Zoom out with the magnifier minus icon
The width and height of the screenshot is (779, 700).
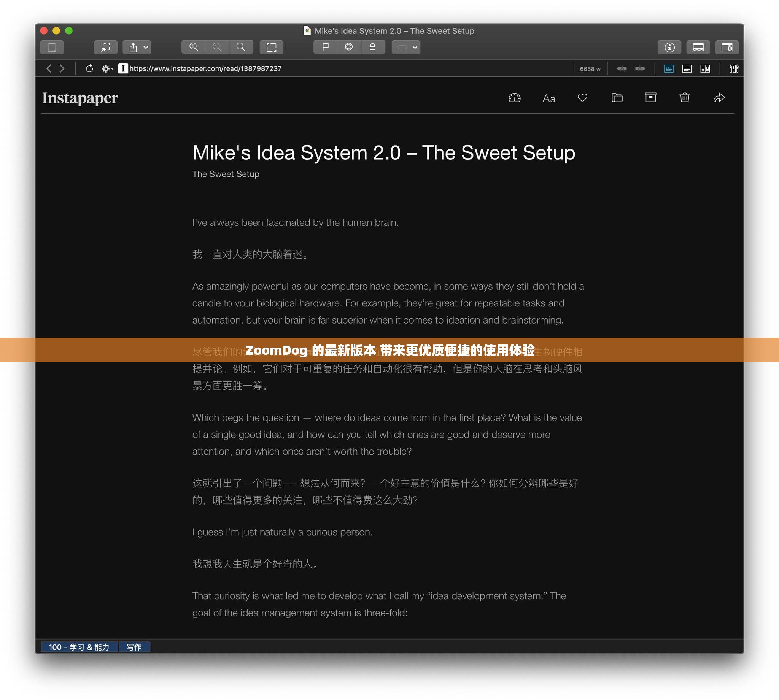[241, 47]
